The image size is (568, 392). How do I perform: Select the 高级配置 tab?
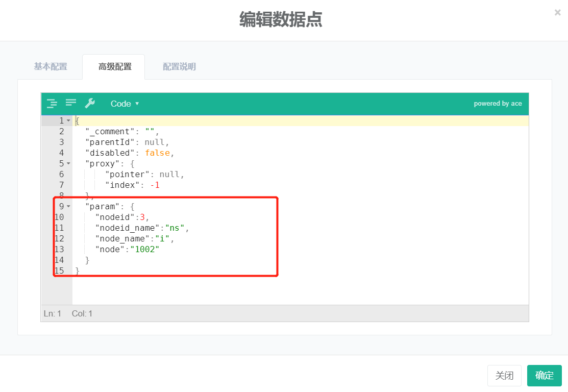(115, 67)
